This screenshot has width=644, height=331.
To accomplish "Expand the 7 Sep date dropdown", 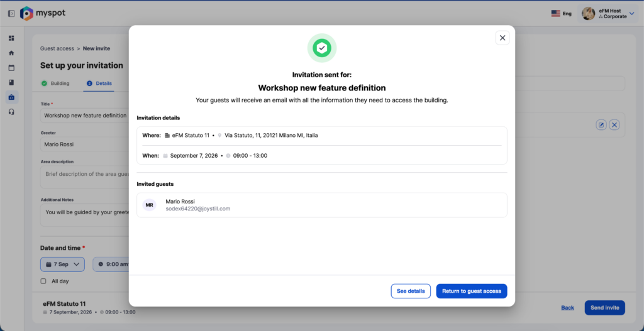I will pos(62,264).
